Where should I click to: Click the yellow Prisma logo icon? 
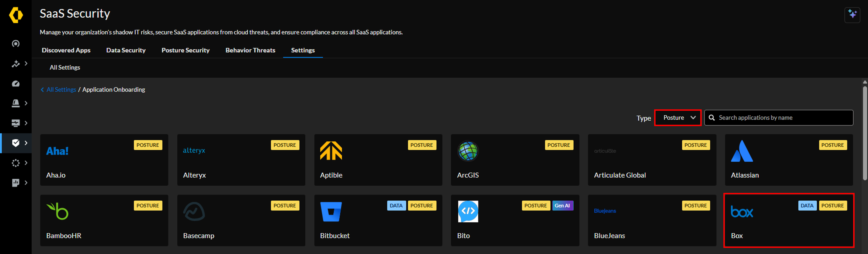tap(16, 15)
